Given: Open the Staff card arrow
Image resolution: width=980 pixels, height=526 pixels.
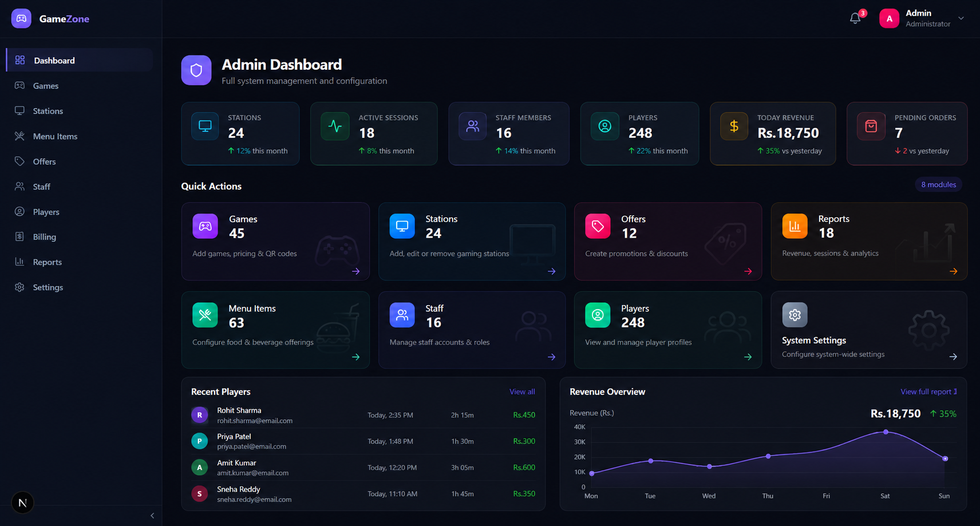Looking at the screenshot, I should point(551,357).
